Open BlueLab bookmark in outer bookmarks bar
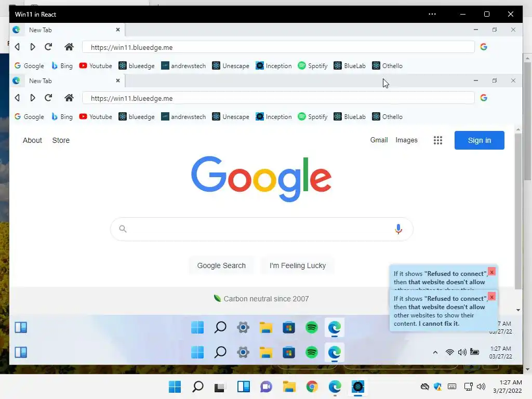Viewport: 532px width, 399px height. [x=350, y=66]
